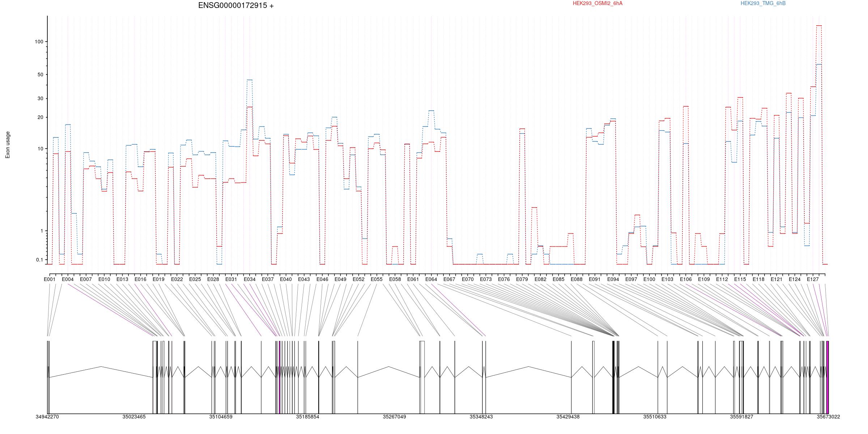Click exon label E016

tap(140, 279)
